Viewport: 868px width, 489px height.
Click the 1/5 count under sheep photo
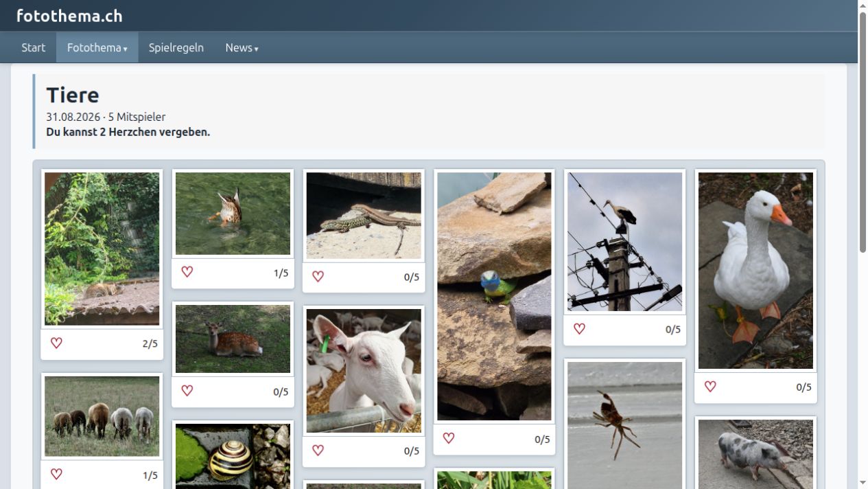(150, 475)
